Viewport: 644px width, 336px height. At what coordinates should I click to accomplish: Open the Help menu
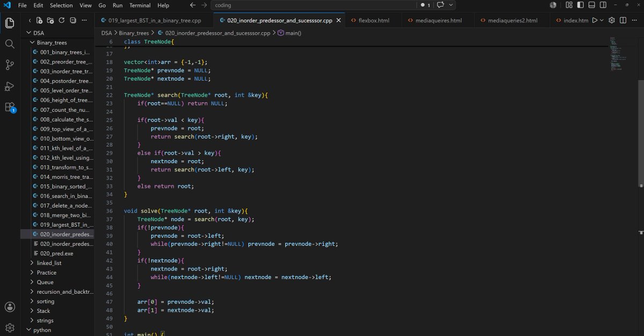pos(163,5)
